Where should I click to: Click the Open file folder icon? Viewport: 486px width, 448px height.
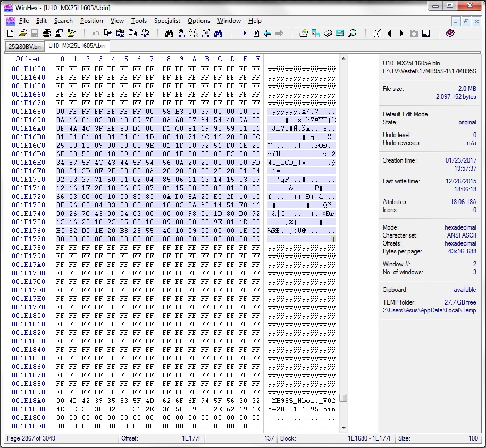tap(22, 33)
